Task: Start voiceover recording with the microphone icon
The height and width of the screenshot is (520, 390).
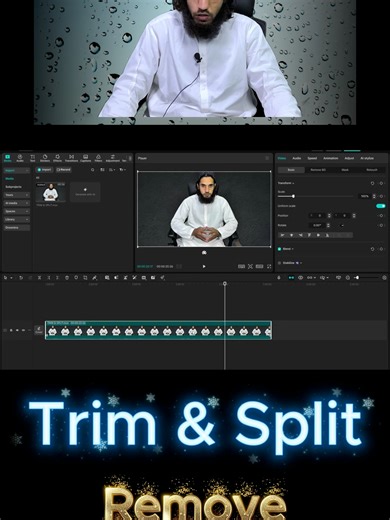Action: point(279,278)
